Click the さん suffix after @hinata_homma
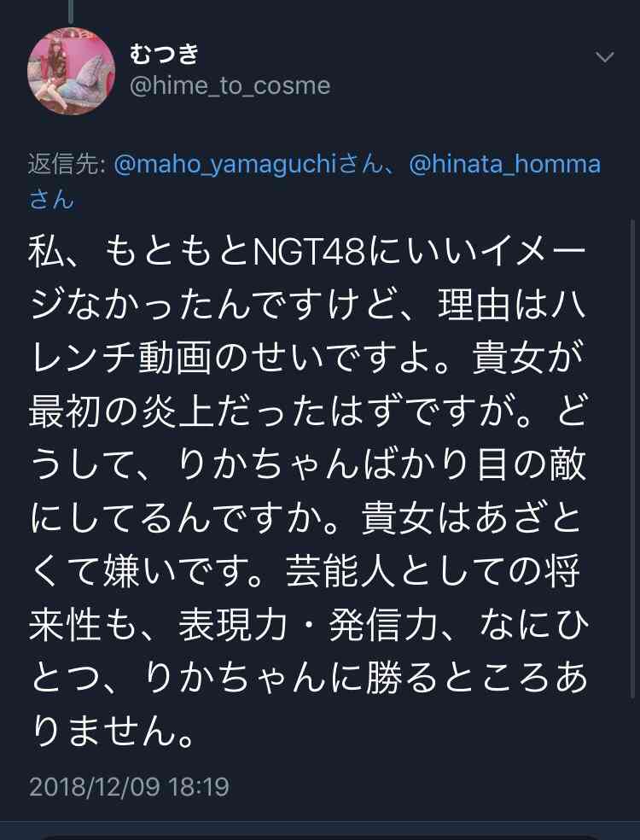Screen dimensions: 640x840 (51, 200)
